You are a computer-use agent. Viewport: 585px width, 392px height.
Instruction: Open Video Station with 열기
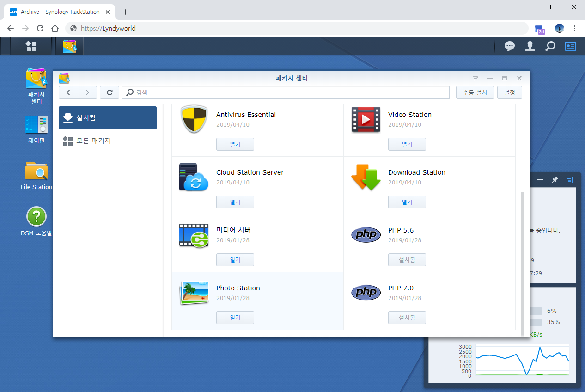[407, 144]
